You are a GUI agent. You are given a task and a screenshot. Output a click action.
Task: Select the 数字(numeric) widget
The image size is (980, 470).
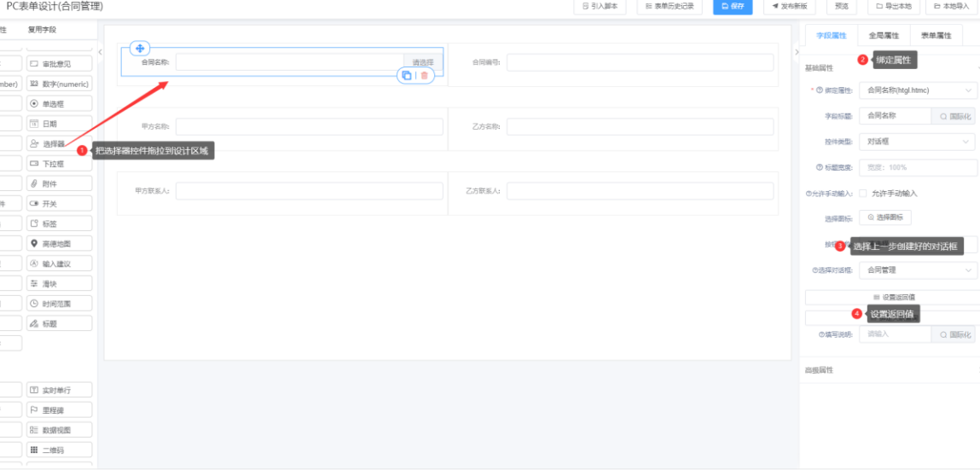pos(60,84)
